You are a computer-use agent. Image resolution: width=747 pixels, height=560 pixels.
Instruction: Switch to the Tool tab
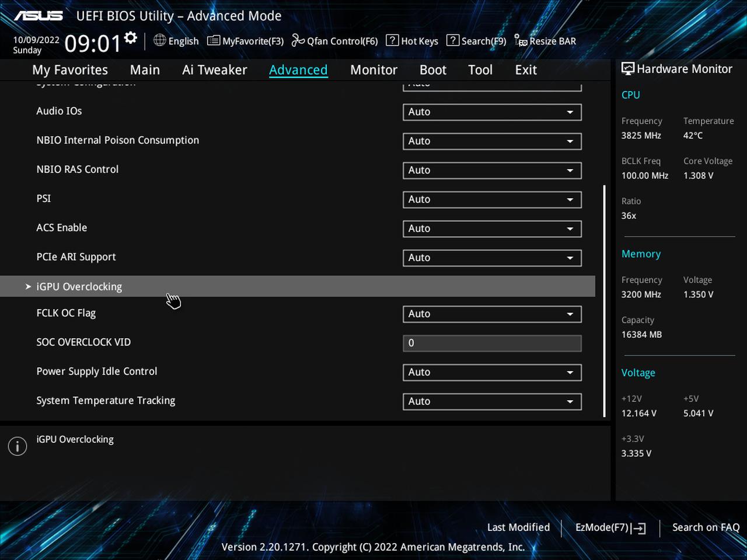(x=480, y=70)
